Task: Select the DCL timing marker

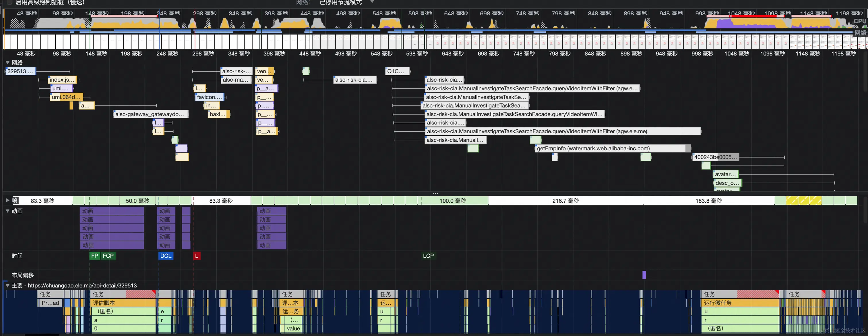Action: pyautogui.click(x=165, y=256)
